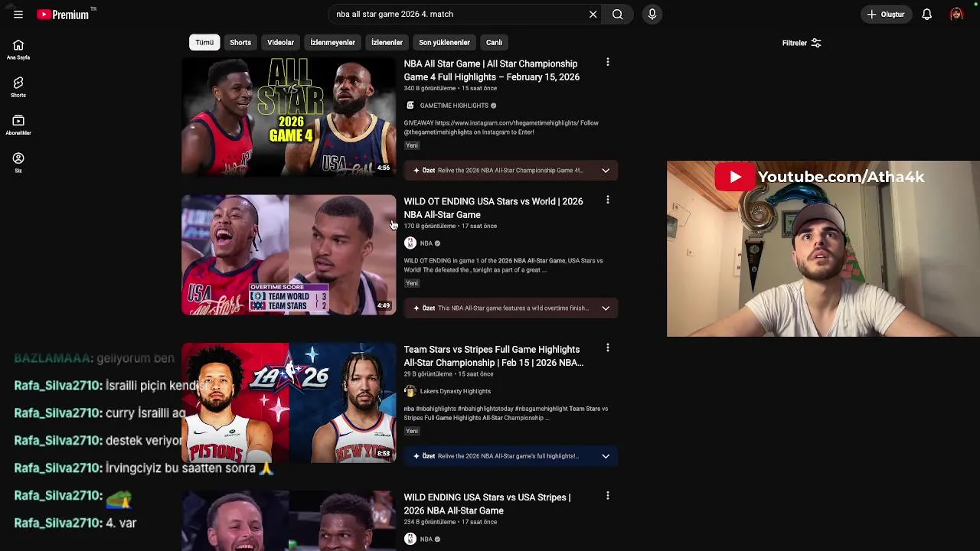Click the magnifier search button
This screenshot has height=551, width=980.
click(x=617, y=14)
